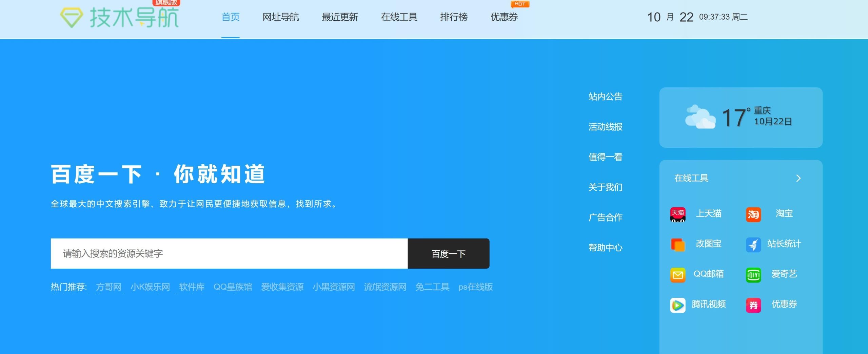Click the 优惠券 coupon icon
868x354 pixels.
pos(753,305)
